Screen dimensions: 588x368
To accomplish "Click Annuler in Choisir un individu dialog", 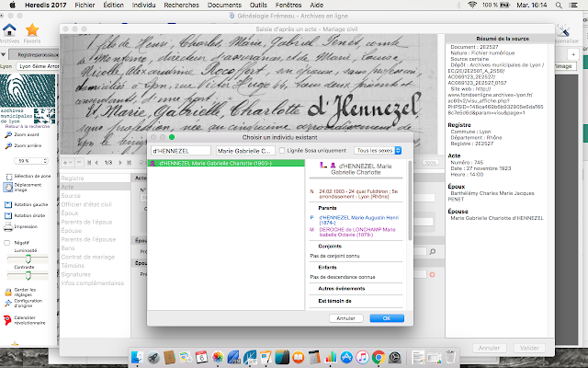I will tap(345, 318).
